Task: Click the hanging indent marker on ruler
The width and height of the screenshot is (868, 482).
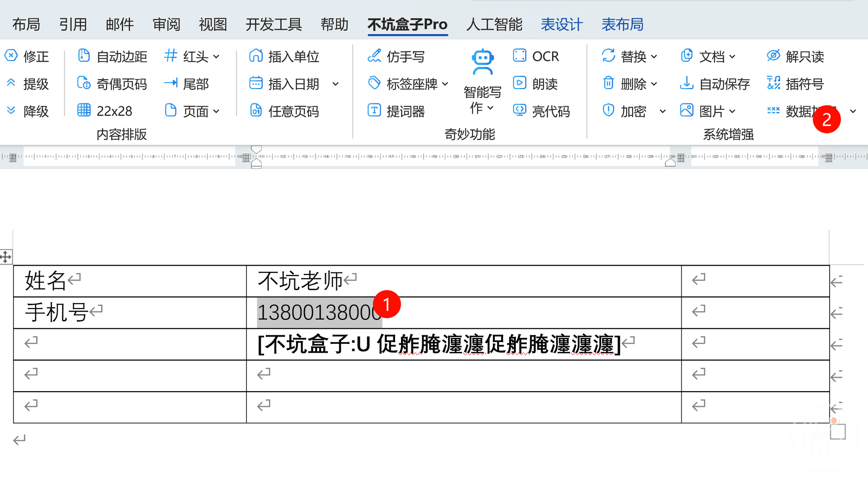Action: 256,161
